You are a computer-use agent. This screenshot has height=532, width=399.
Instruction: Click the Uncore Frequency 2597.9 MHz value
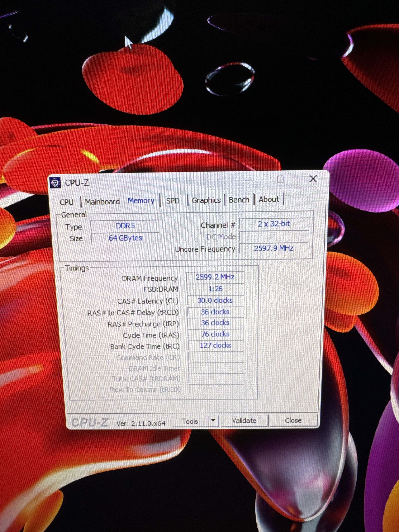[x=274, y=248]
